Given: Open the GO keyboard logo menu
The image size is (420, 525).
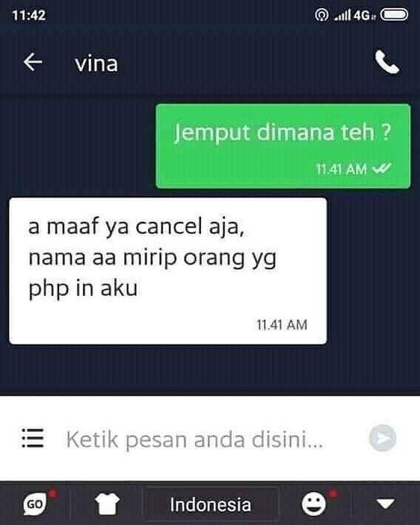Looking at the screenshot, I should pyautogui.click(x=35, y=503).
